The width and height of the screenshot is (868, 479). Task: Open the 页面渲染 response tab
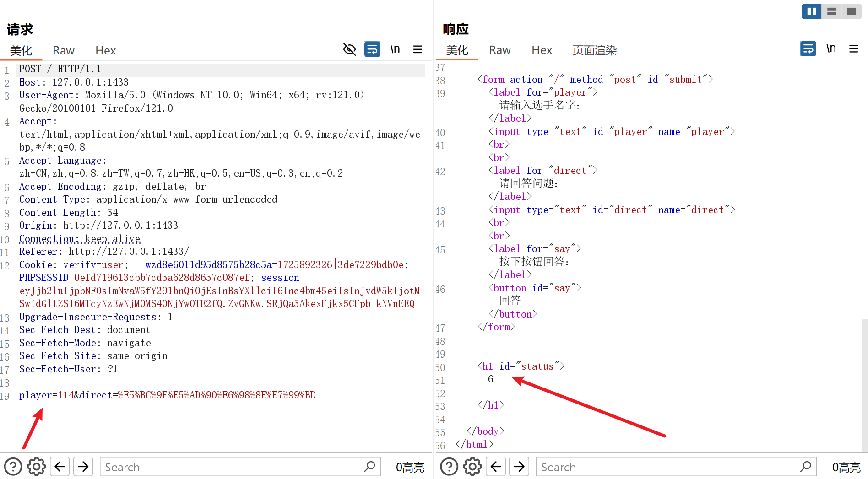[x=594, y=50]
